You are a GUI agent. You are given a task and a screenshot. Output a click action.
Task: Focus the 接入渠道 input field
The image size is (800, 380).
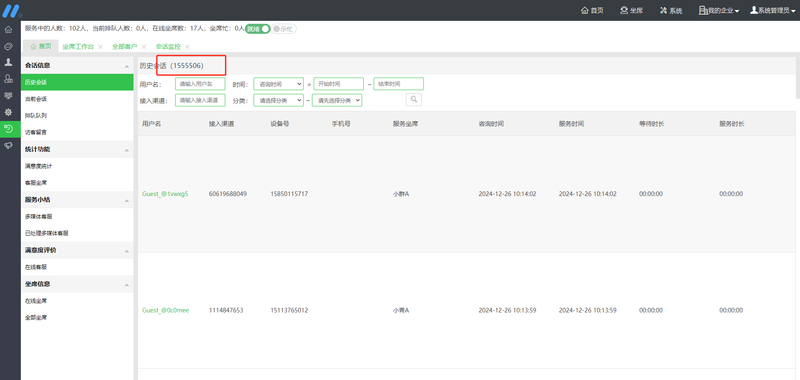(200, 100)
